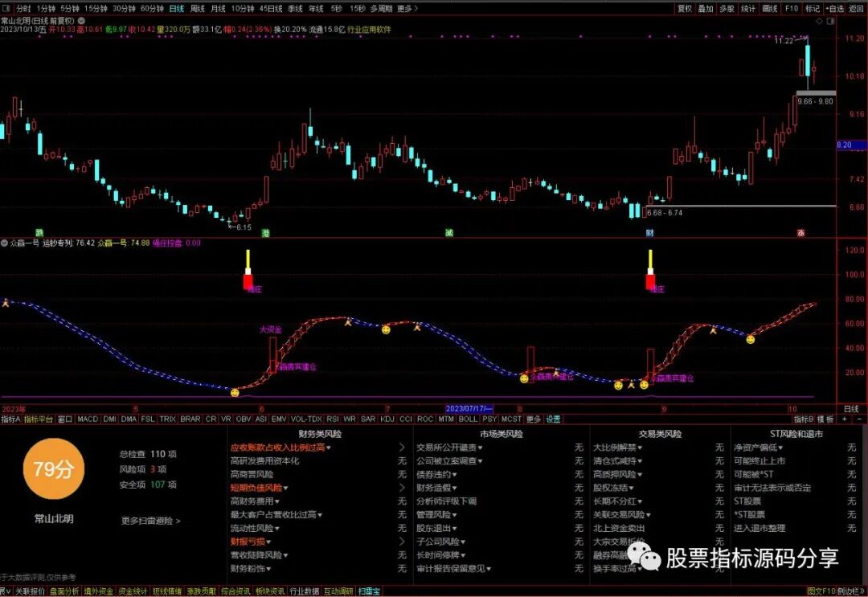Viewport: 868px width, 597px height.
Task: Switch to 月线 monthly chart
Action: [218, 8]
